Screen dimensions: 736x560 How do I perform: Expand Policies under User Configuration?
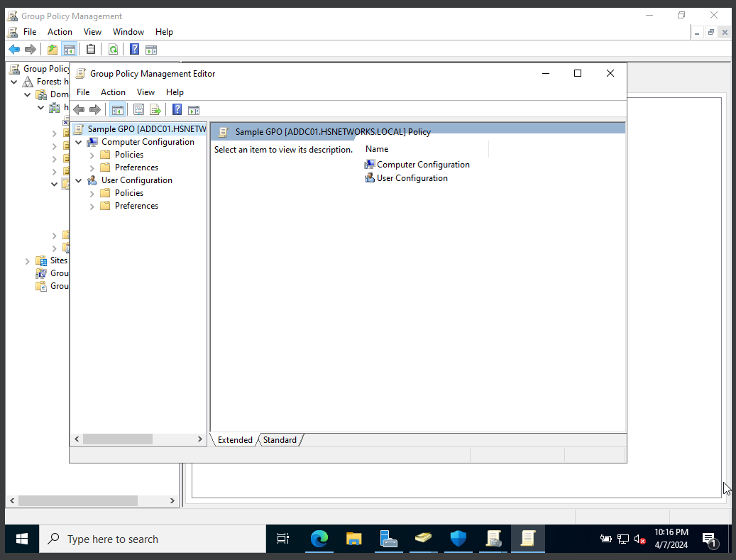(91, 192)
